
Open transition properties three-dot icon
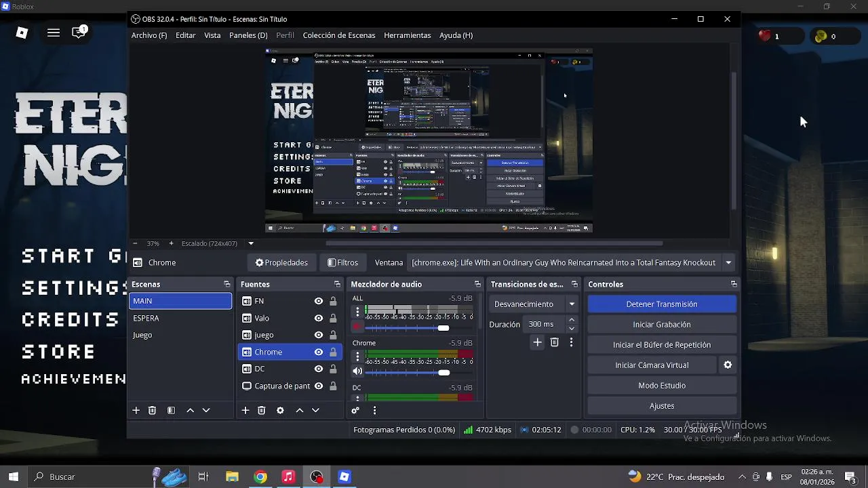(571, 342)
